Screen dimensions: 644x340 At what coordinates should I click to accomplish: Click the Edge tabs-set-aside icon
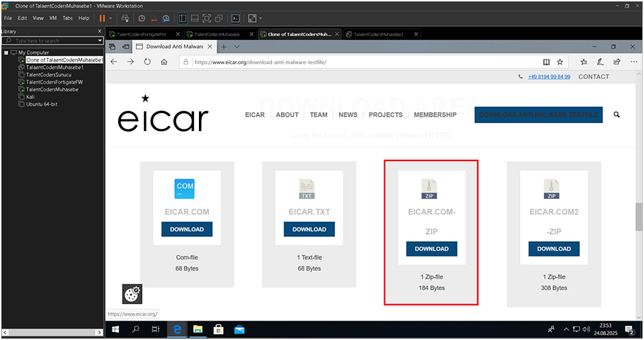pos(112,47)
